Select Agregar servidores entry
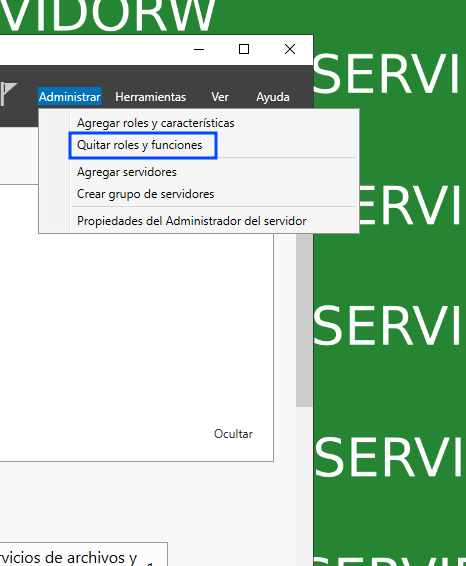Image resolution: width=466 pixels, height=566 pixels. 127,172
